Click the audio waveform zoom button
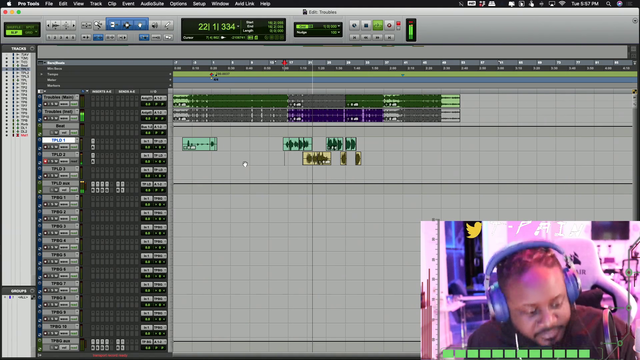 click(56, 25)
